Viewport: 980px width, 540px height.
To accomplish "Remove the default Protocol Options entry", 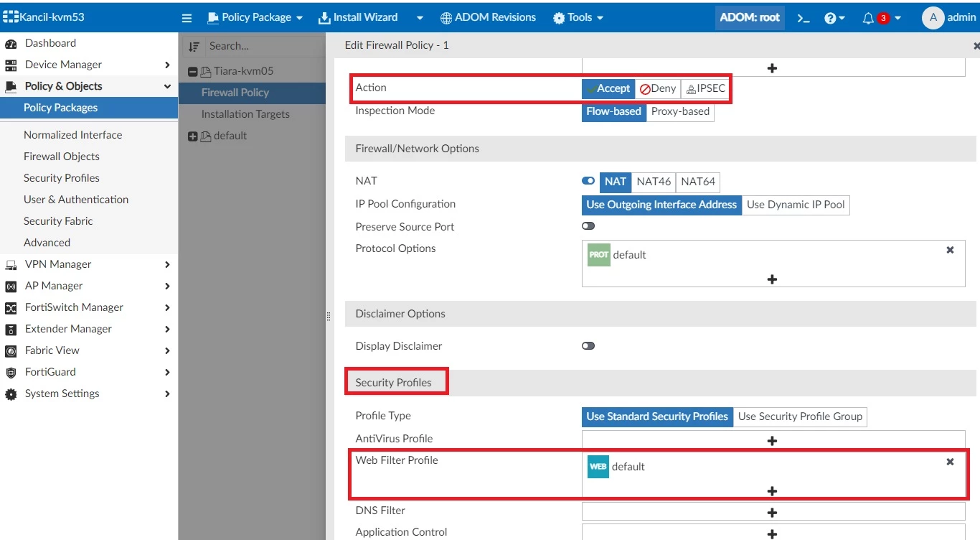I will click(x=950, y=250).
